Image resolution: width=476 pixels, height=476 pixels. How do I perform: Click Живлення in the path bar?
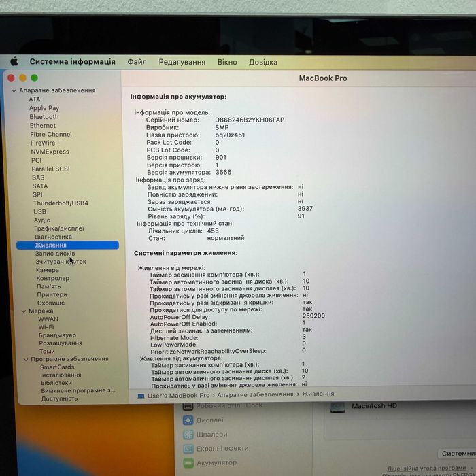(318, 394)
